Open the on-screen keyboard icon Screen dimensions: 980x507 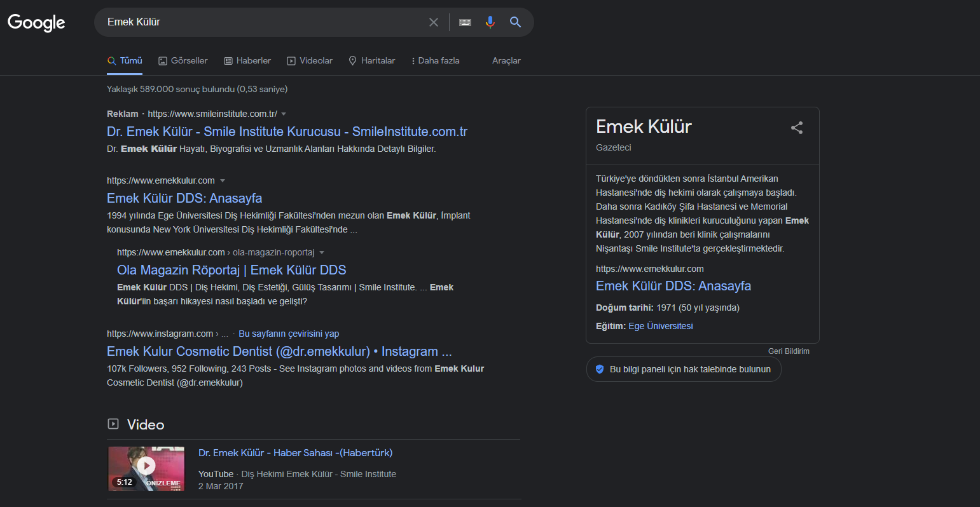coord(465,22)
